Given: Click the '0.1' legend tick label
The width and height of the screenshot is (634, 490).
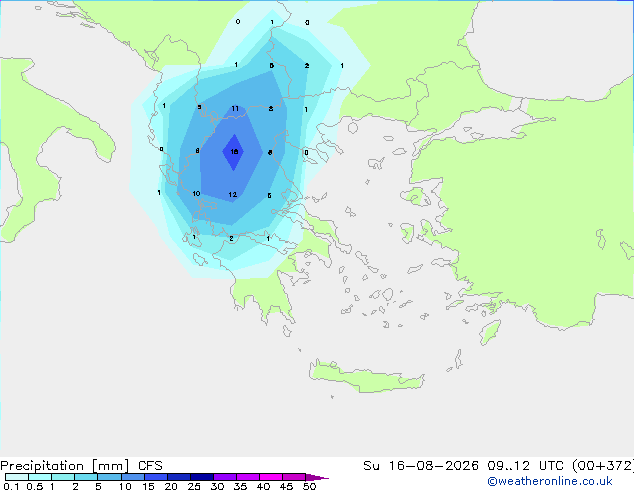Looking at the screenshot, I should pyautogui.click(x=11, y=486).
